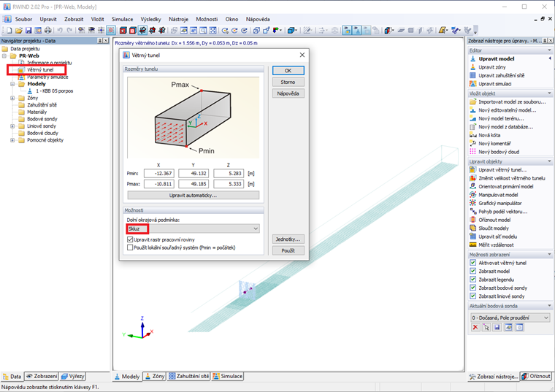Click Změnit velikost větrného tunelu
Image resolution: width=555 pixels, height=392 pixels.
click(x=511, y=178)
